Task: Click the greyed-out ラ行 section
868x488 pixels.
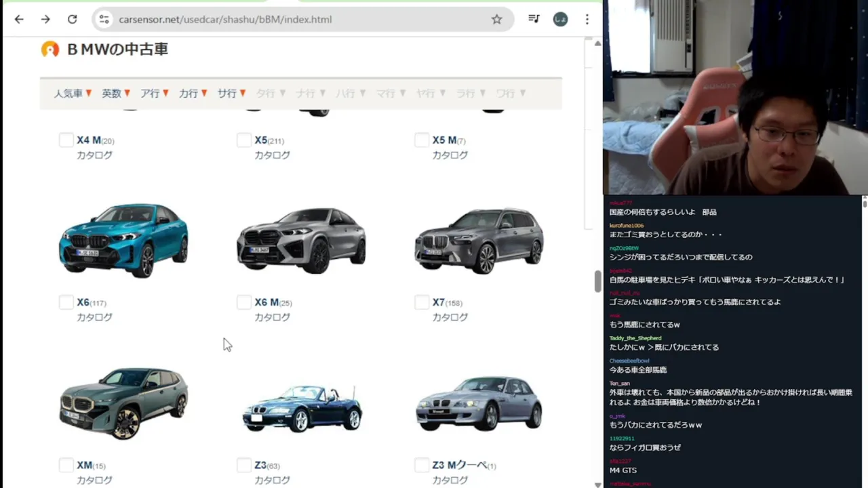Action: tap(471, 94)
